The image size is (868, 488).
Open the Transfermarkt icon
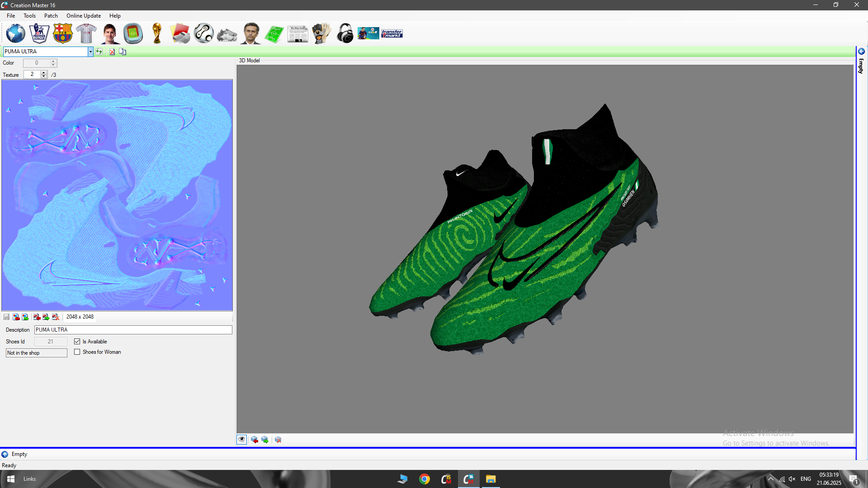pos(392,33)
